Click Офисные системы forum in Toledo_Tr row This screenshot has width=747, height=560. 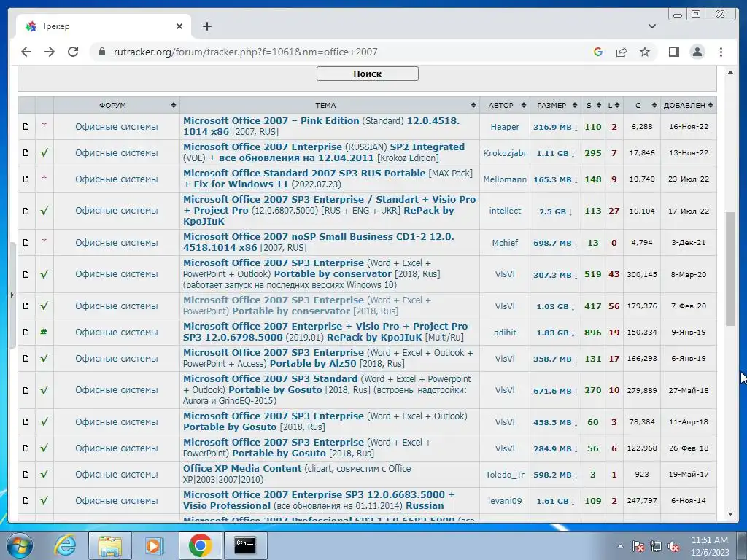click(x=116, y=474)
